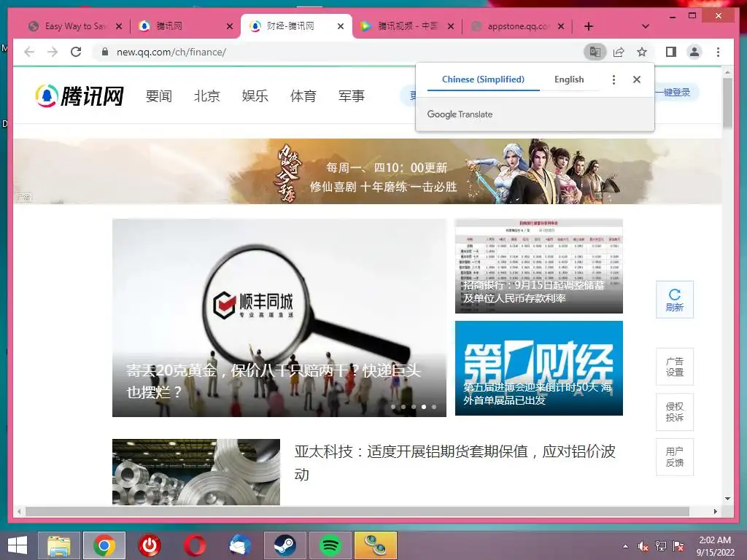Open Opera browser from taskbar

194,545
